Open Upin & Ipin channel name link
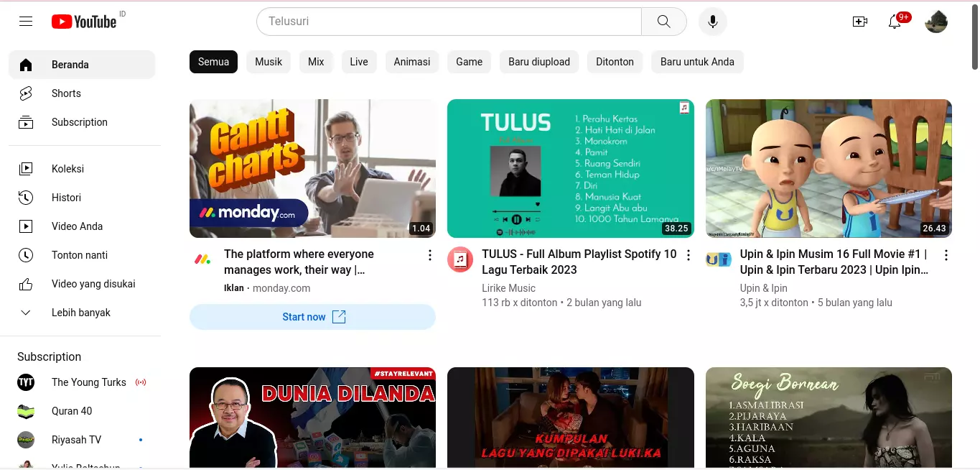The width and height of the screenshot is (980, 470). pos(763,288)
